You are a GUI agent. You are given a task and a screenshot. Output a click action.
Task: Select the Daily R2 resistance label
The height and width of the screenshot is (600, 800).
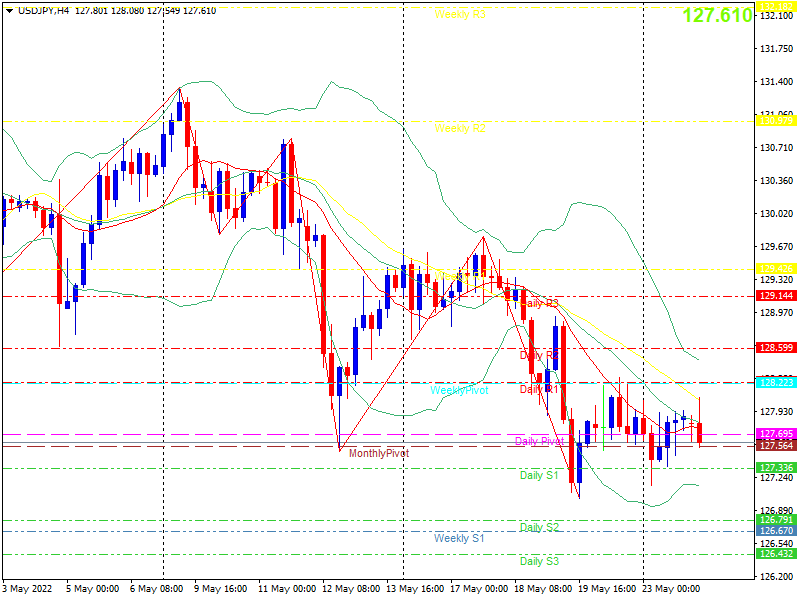(x=539, y=355)
